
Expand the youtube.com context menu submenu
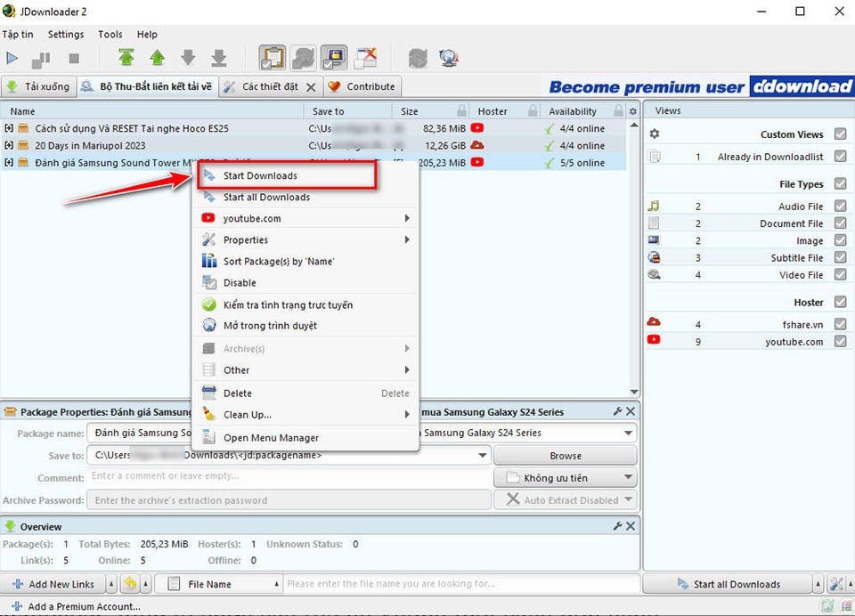coord(408,217)
